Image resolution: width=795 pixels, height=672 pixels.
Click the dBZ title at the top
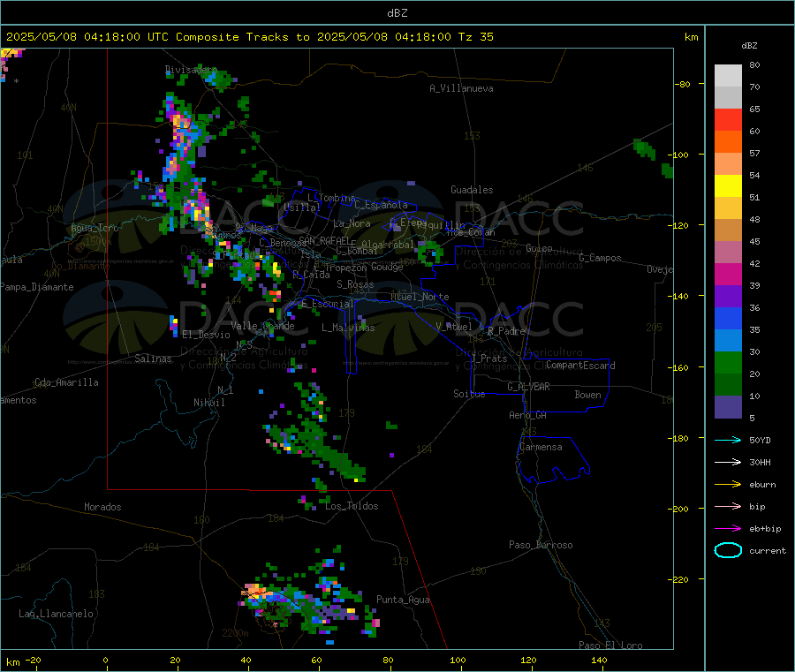pos(397,13)
